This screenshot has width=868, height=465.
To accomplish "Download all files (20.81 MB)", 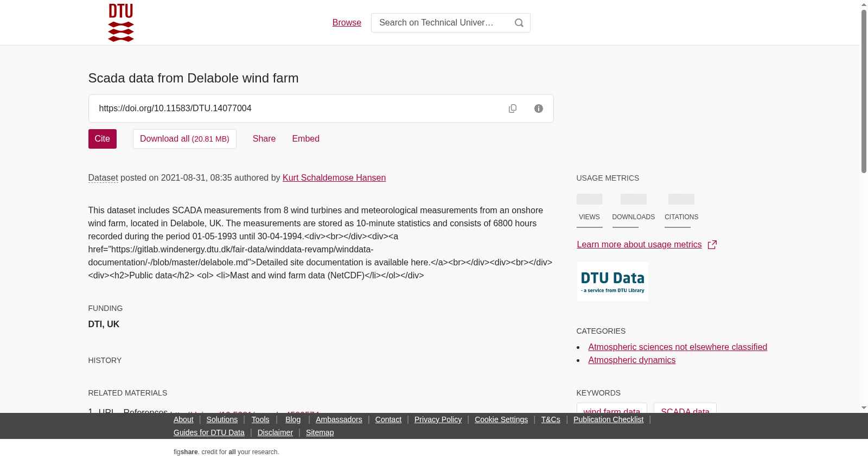I will click(x=184, y=139).
